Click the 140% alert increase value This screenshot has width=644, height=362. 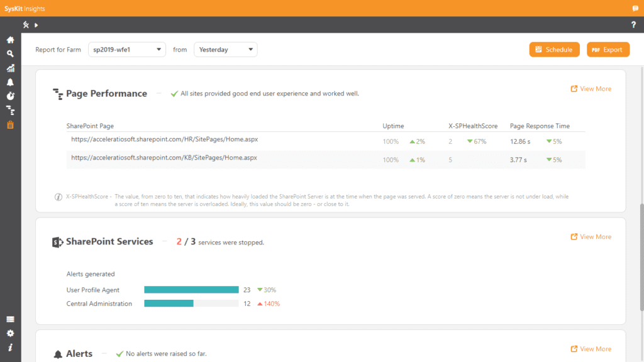[x=269, y=304]
